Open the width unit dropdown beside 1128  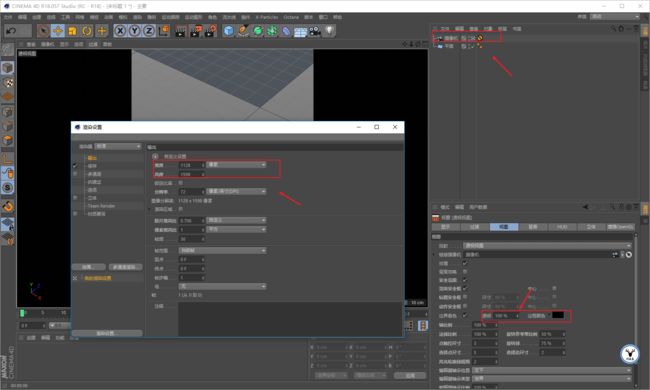tap(236, 165)
